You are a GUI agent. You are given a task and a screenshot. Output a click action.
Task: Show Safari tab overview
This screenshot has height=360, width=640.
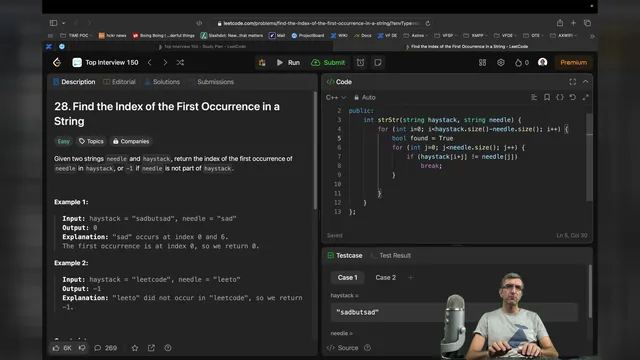(587, 23)
